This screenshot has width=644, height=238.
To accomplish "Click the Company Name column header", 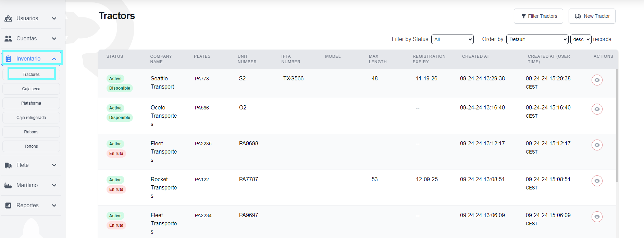I will pyautogui.click(x=161, y=59).
